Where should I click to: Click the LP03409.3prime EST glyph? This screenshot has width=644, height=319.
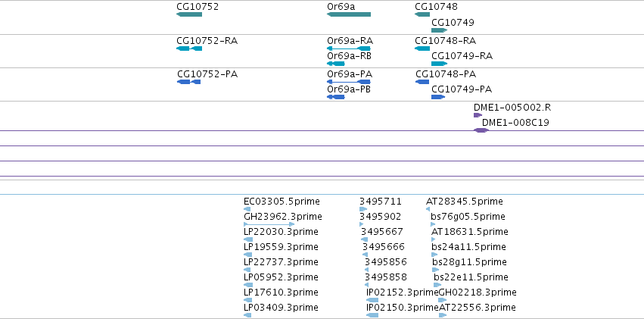pyautogui.click(x=247, y=315)
